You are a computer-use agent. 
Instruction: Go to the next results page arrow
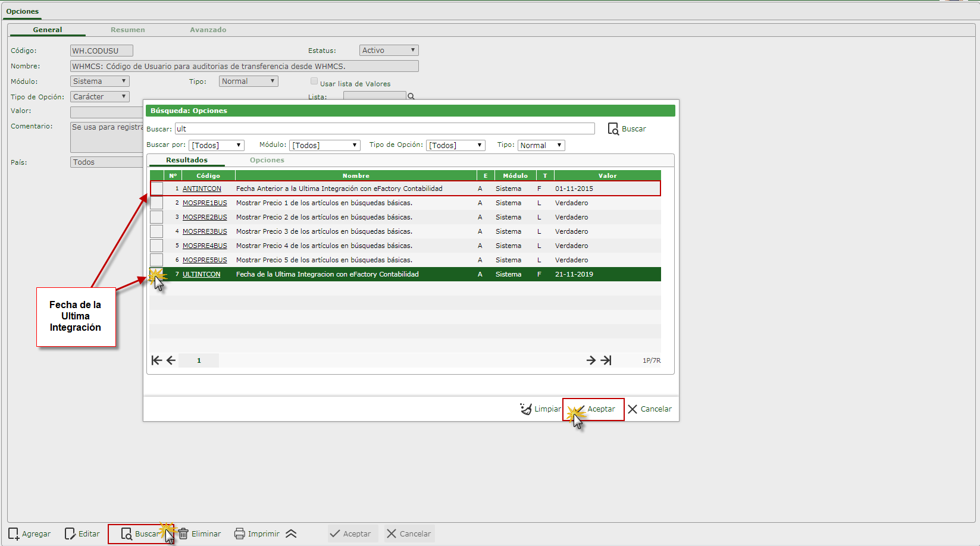click(x=591, y=360)
